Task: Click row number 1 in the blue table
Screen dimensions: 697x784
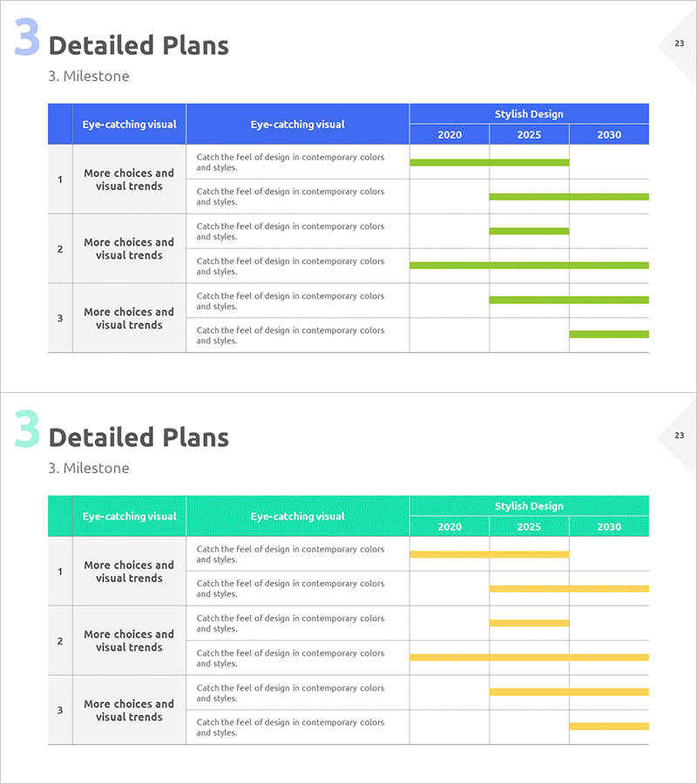Action: coord(60,179)
